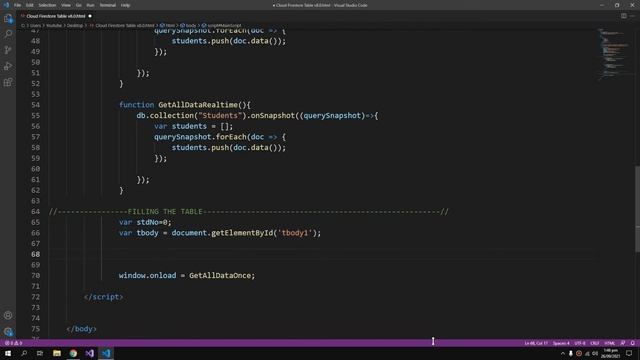This screenshot has width=640, height=360.
Task: Open the Help menu
Action: pos(126,5)
